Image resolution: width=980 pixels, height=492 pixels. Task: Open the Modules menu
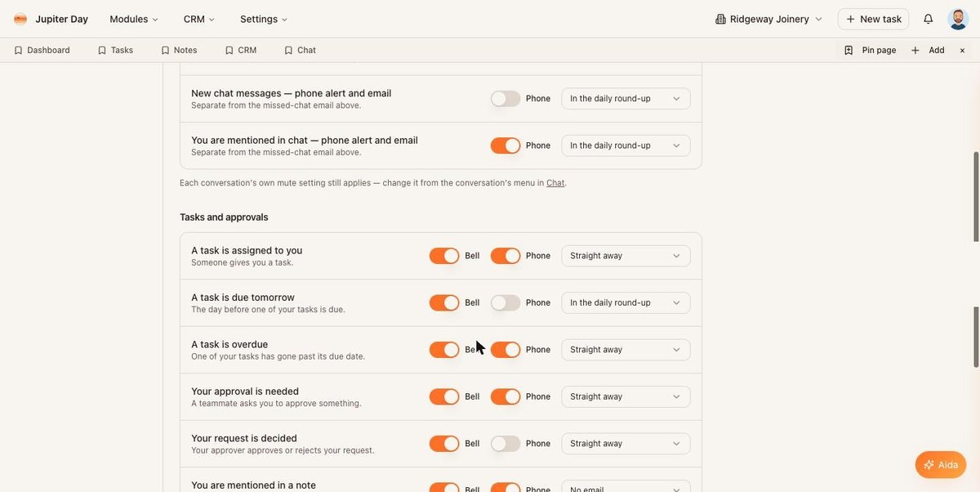pos(134,19)
